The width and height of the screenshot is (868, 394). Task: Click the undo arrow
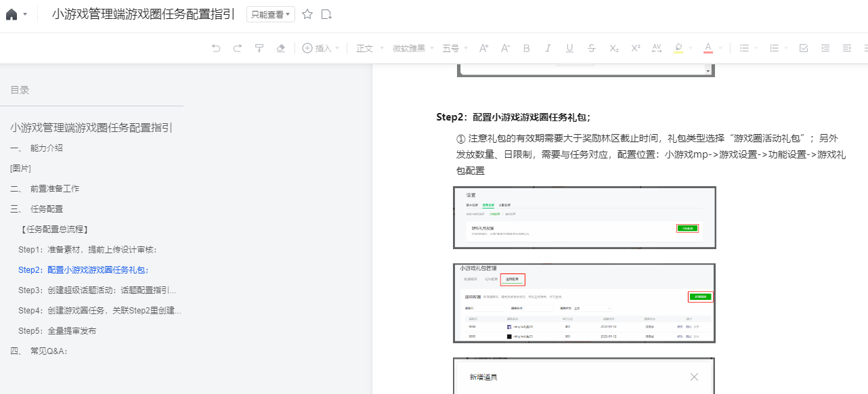tap(216, 48)
